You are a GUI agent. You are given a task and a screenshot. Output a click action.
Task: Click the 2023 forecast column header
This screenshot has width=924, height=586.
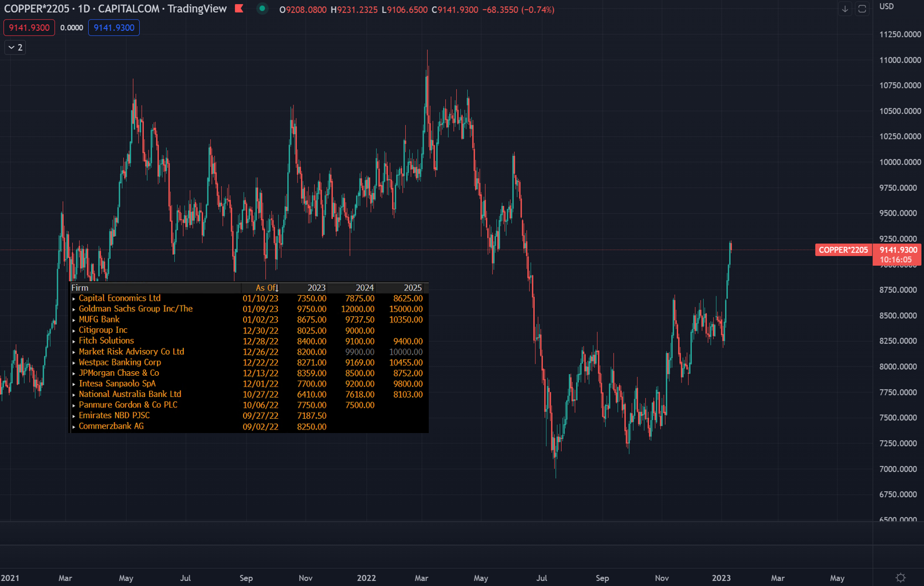[316, 288]
